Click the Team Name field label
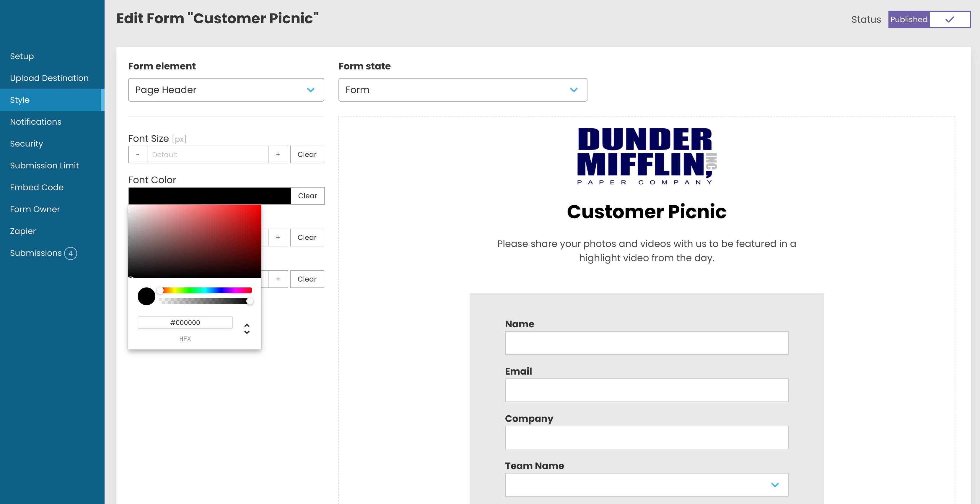Image resolution: width=980 pixels, height=504 pixels. 534,466
